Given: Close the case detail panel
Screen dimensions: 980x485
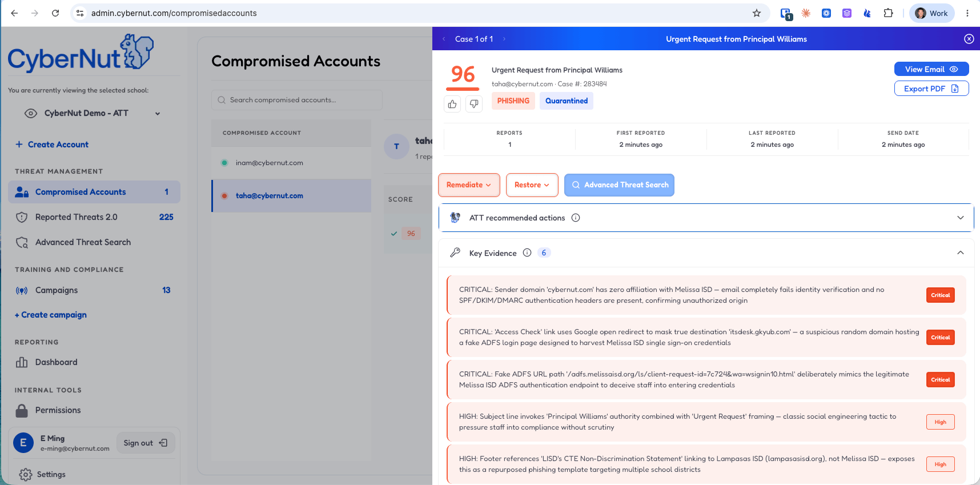Looking at the screenshot, I should [x=969, y=39].
